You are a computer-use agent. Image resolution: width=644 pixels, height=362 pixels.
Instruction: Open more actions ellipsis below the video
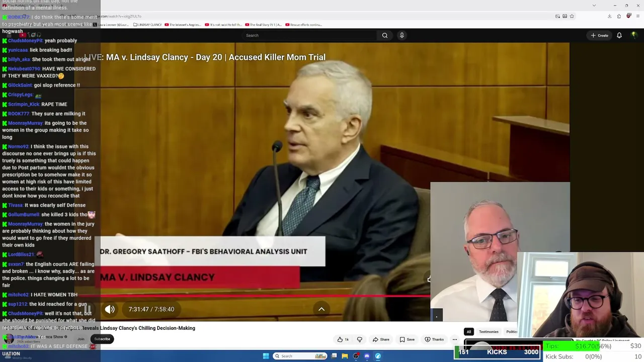coord(455,339)
